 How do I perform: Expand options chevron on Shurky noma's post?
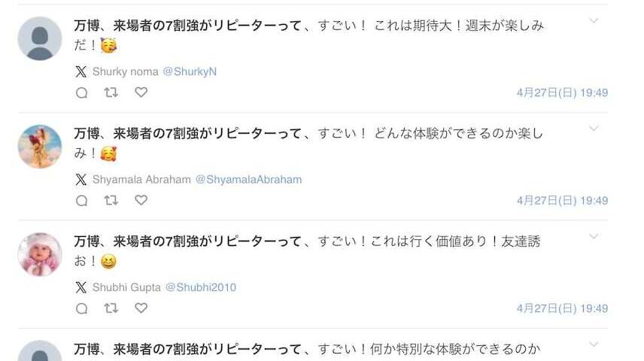(594, 20)
